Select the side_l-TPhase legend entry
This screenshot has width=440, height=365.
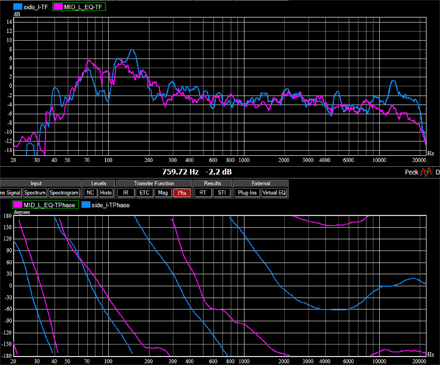coord(106,205)
